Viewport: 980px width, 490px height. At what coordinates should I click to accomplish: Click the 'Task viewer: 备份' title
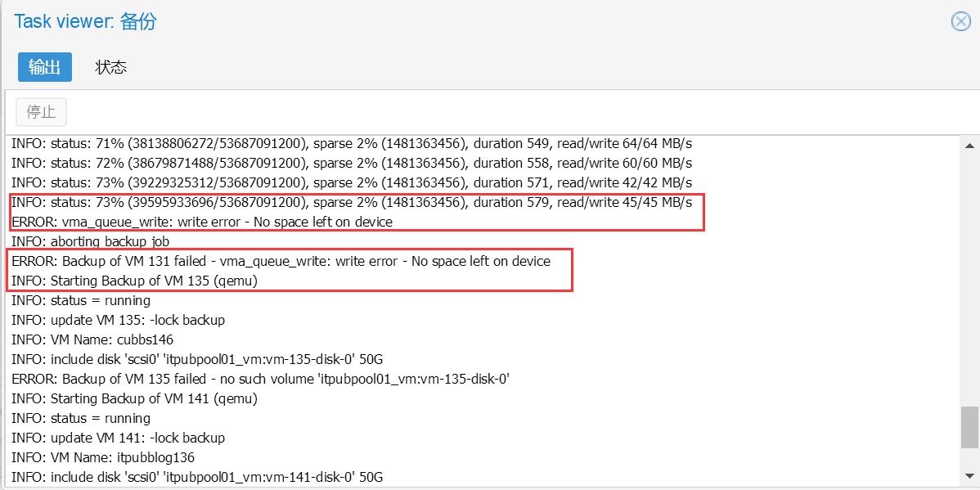(x=85, y=22)
